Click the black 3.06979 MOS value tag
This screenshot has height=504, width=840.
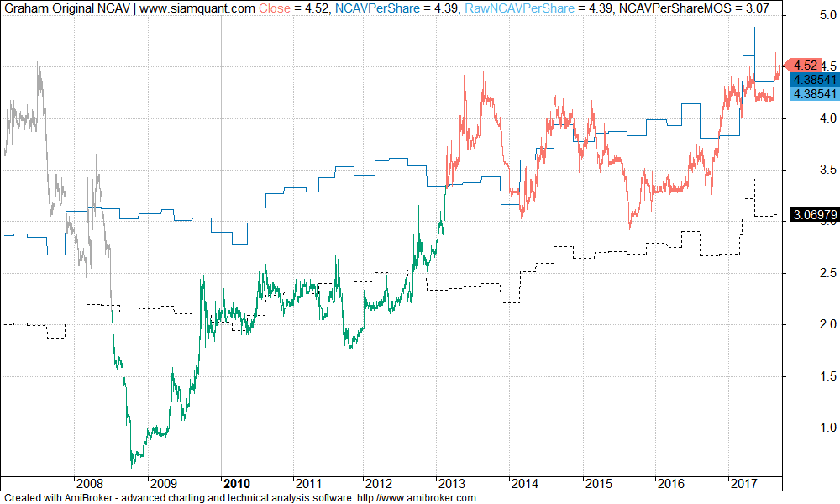click(814, 216)
